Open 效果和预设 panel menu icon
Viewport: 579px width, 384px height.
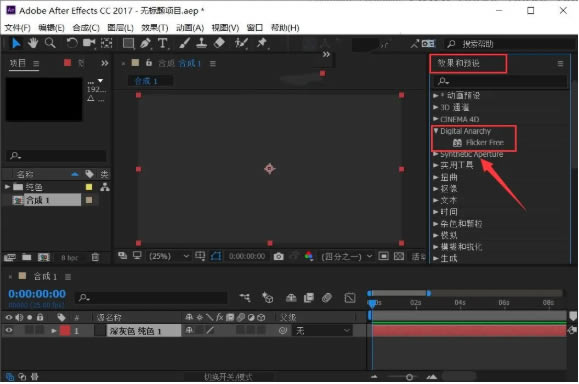point(560,64)
